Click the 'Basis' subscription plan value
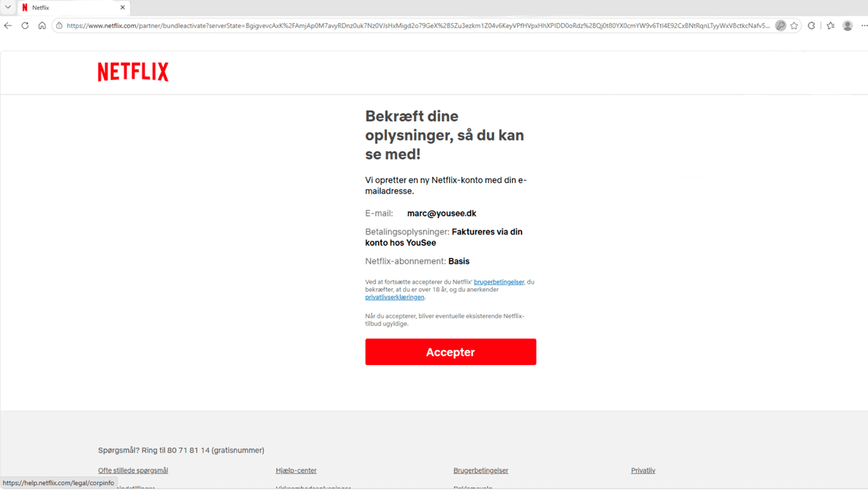868x490 pixels. [x=459, y=261]
